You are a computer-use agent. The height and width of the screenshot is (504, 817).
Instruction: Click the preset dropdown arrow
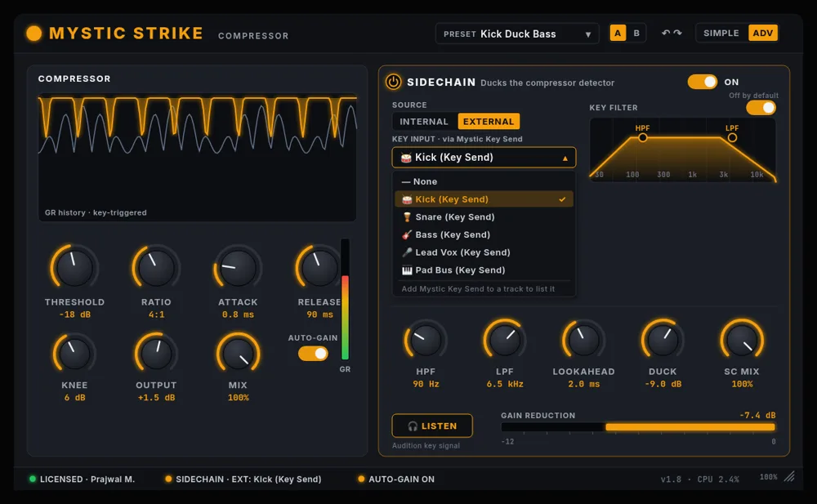[x=588, y=34]
